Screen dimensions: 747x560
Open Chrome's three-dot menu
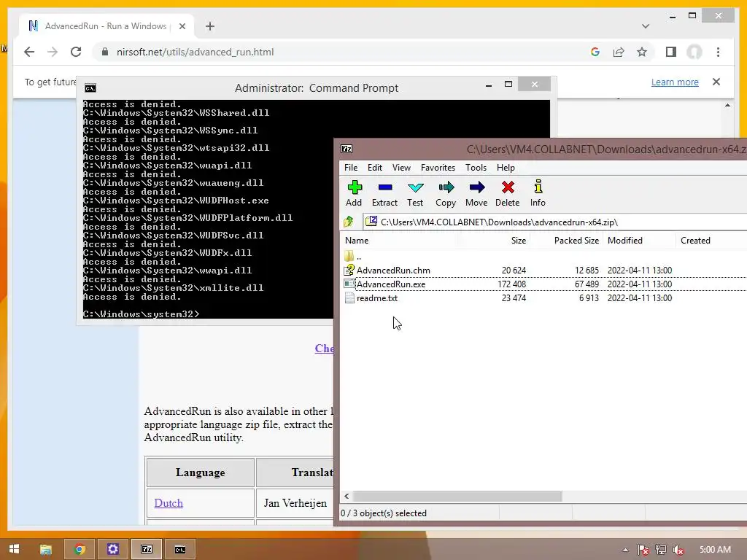pos(718,52)
